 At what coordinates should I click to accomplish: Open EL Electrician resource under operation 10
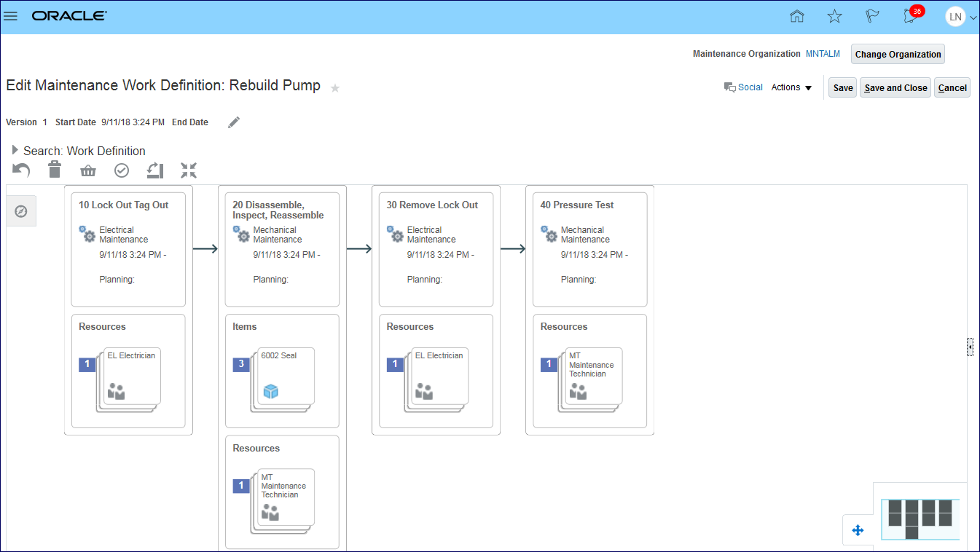pyautogui.click(x=131, y=375)
